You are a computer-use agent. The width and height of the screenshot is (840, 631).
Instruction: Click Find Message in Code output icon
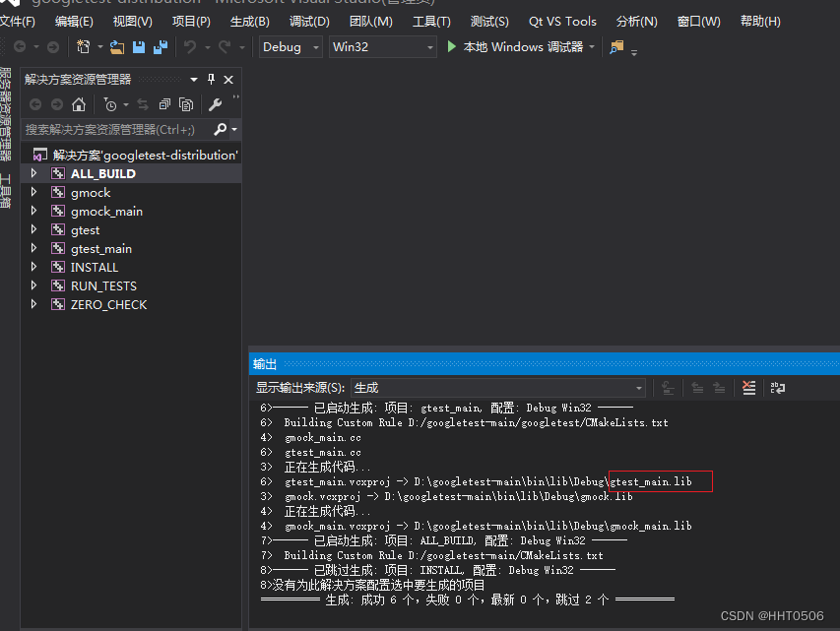tap(668, 388)
